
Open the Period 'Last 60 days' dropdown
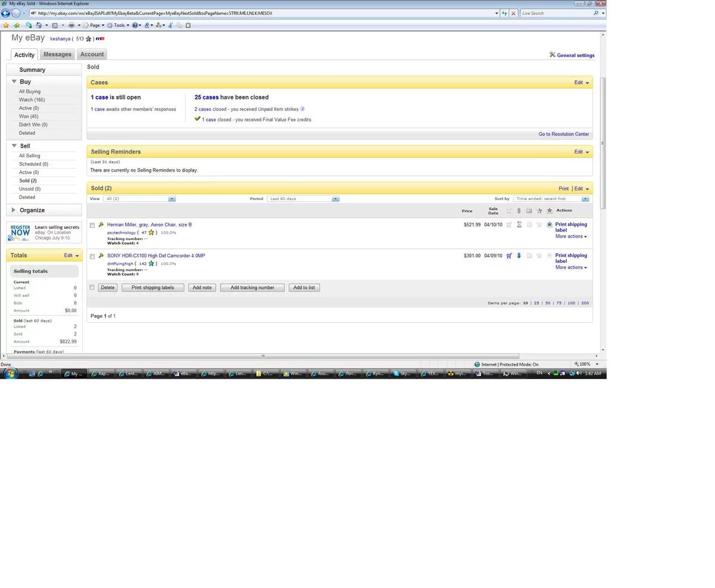click(x=303, y=199)
